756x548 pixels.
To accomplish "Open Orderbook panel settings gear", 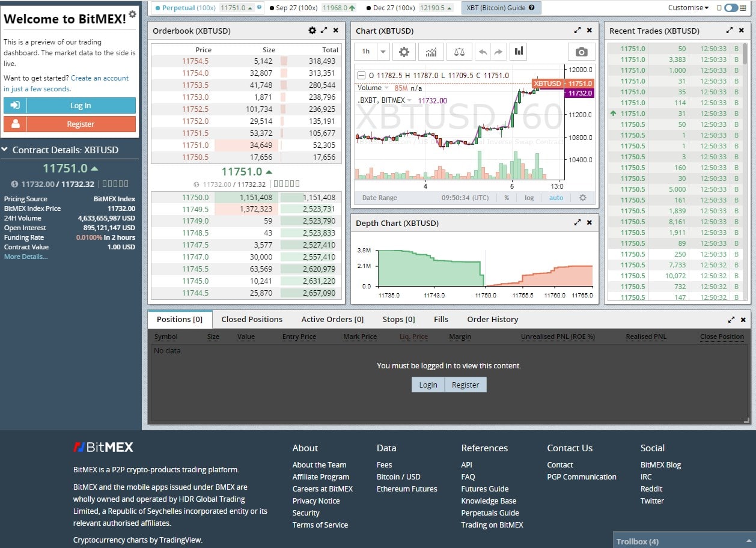I will (x=312, y=30).
